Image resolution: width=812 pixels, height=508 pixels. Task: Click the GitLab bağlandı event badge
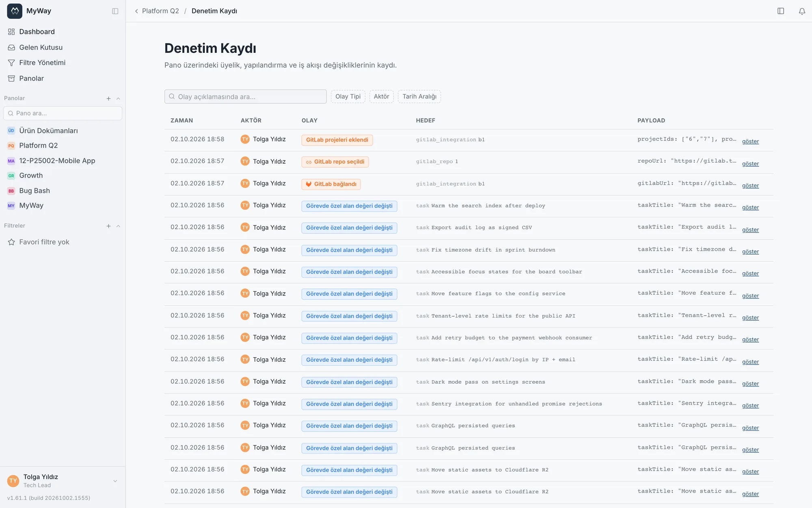pyautogui.click(x=331, y=184)
